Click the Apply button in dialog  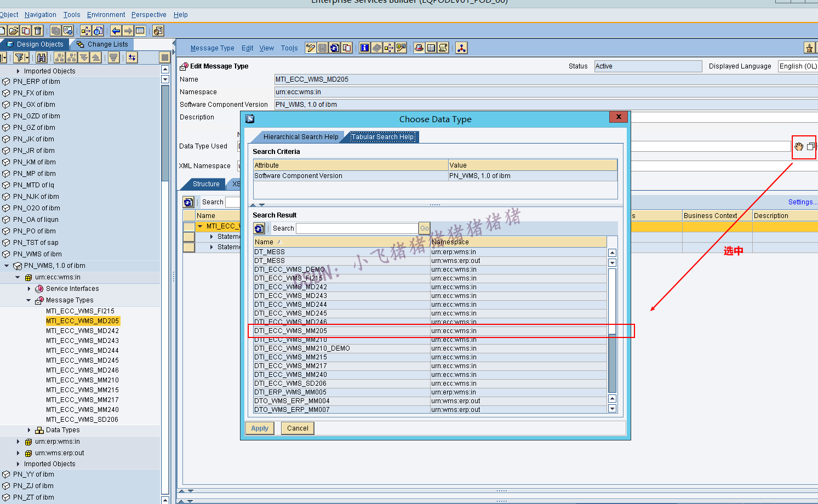pos(260,428)
